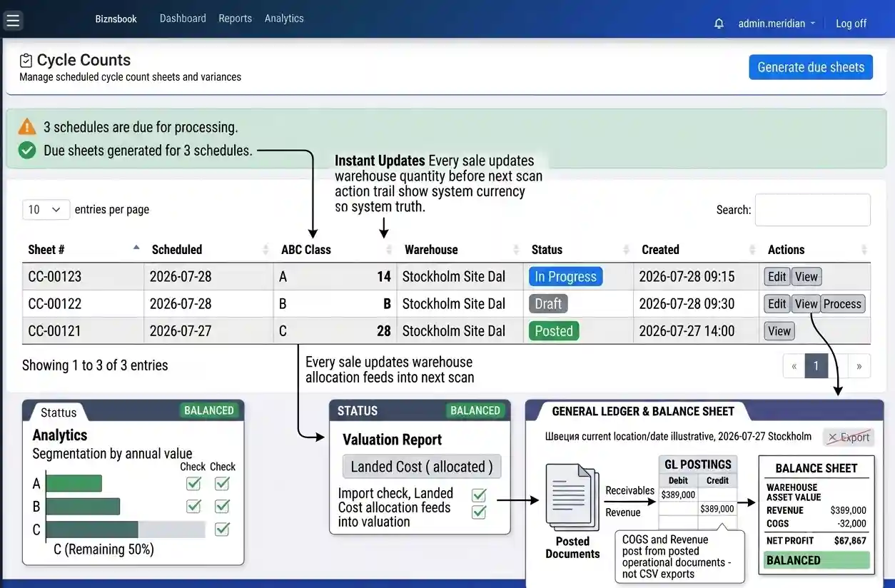Toggle first Check checkbox in Analytics row B
This screenshot has height=588, width=895.
(x=193, y=506)
